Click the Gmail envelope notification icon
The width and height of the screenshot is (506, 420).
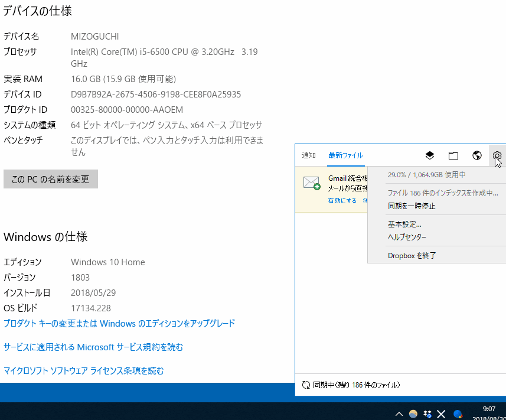pos(312,183)
